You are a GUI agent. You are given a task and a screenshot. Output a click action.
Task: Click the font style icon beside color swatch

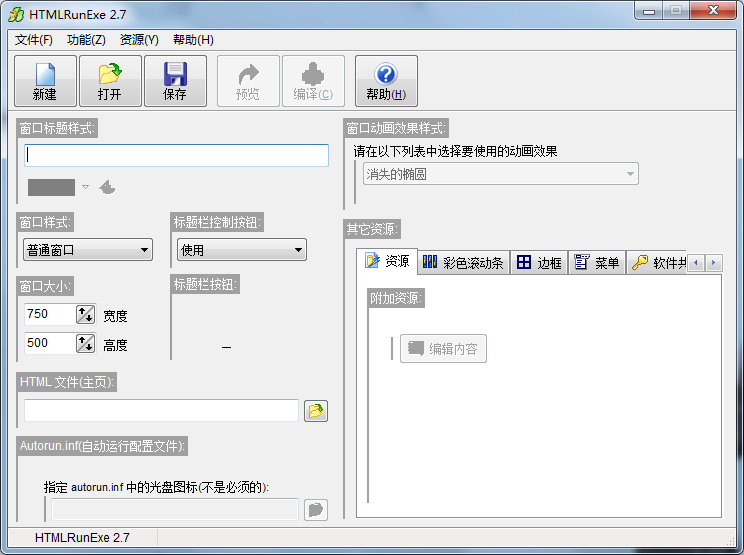(x=107, y=187)
